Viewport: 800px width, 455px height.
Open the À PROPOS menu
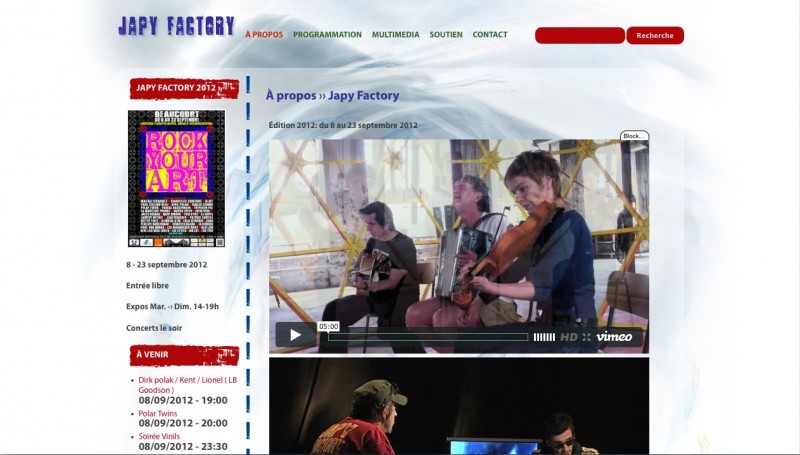264,35
